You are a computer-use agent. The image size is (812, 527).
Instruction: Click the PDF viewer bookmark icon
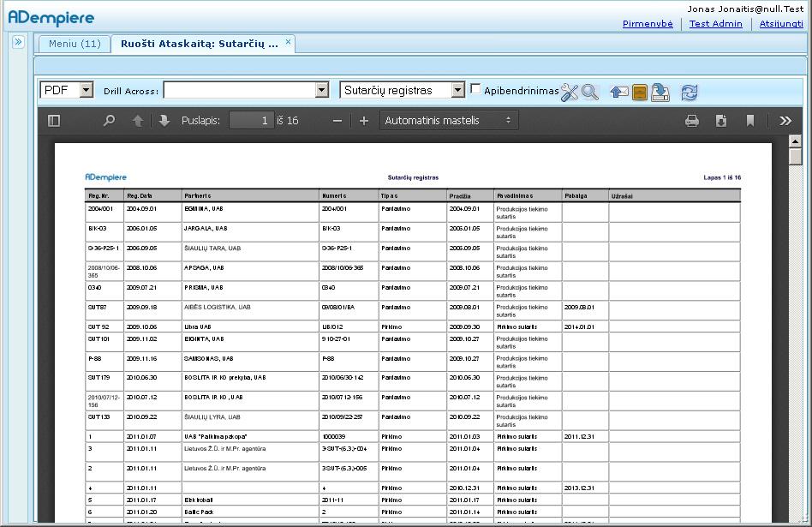pos(749,121)
